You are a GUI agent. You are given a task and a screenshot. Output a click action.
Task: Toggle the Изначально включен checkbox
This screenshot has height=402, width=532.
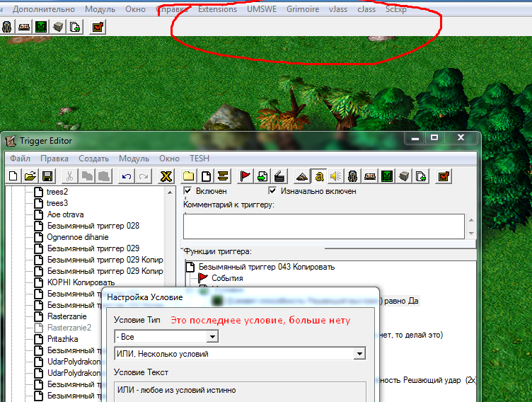pyautogui.click(x=272, y=190)
